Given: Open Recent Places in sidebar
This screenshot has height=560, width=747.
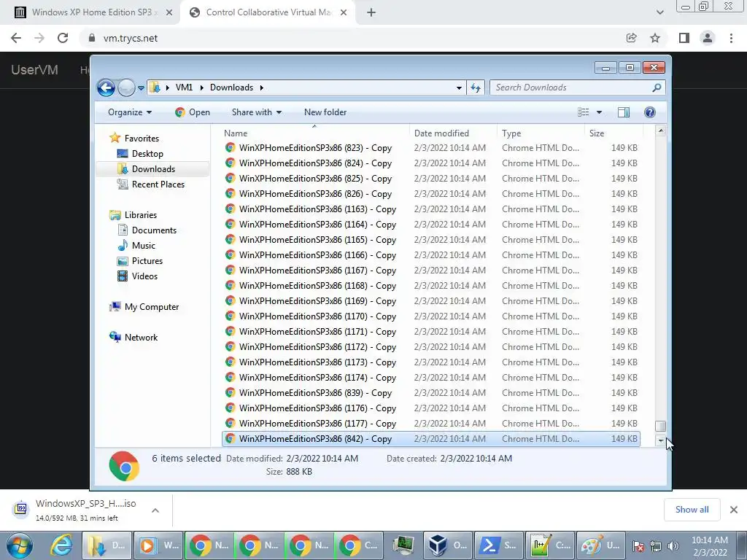Looking at the screenshot, I should coord(158,184).
